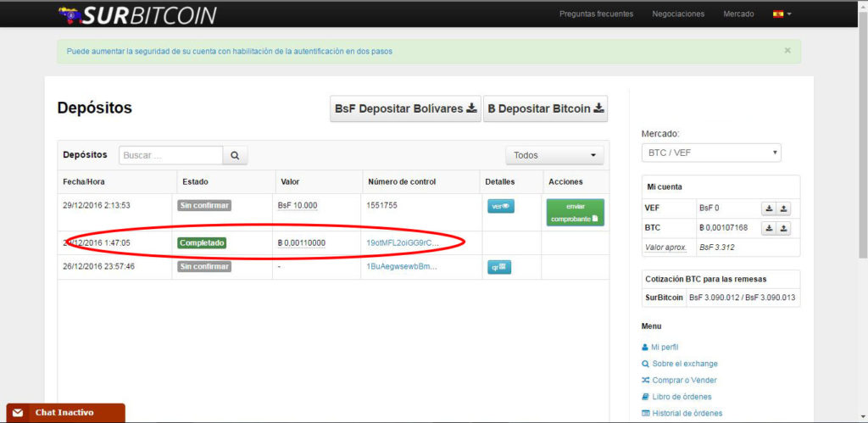
Task: Click the VEF withdraw upload icon
Action: [783, 208]
